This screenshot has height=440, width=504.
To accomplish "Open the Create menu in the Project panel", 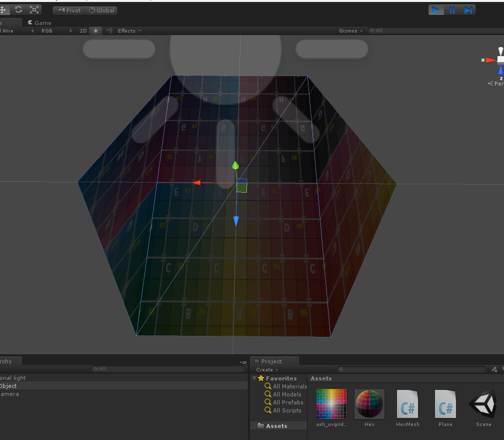I will click(x=266, y=370).
